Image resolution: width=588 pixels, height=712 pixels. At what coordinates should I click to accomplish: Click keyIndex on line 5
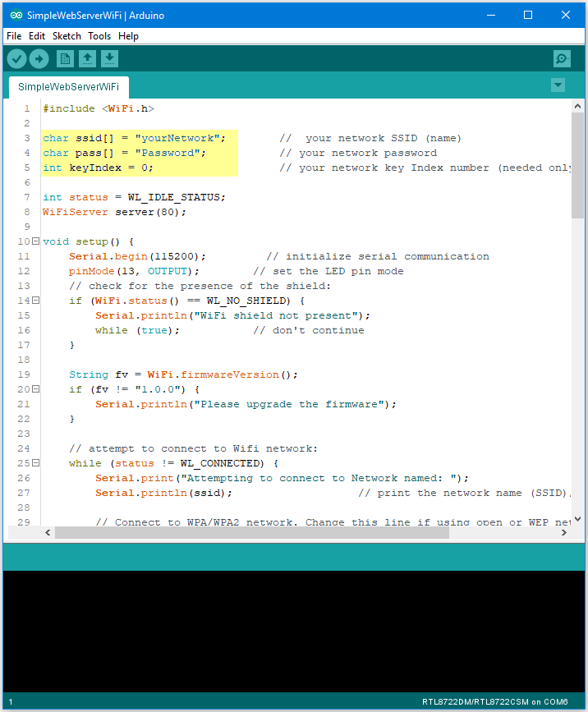pyautogui.click(x=95, y=168)
